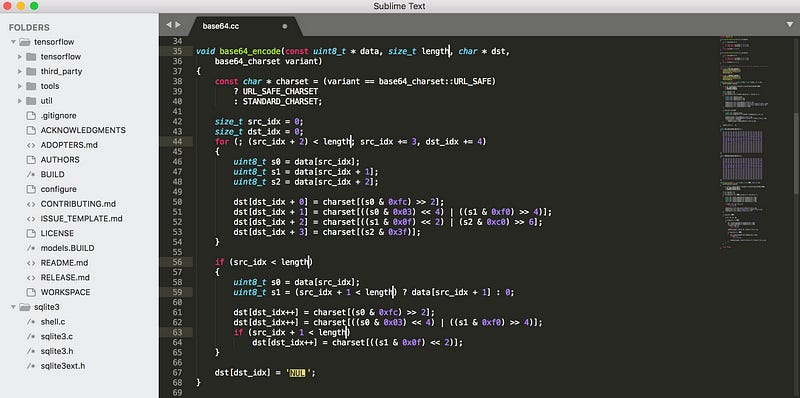The image size is (800, 398).
Task: Click the LICENSE file icon
Action: point(31,233)
